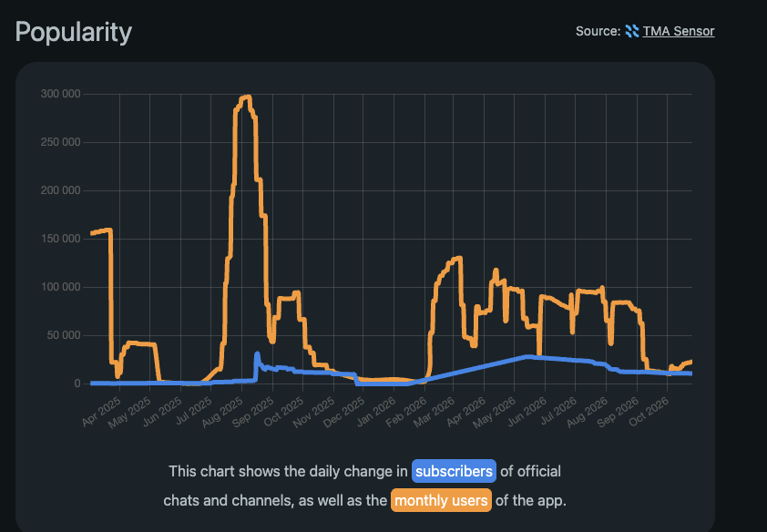Image resolution: width=767 pixels, height=532 pixels.
Task: Click the Jul 2026 axis label
Action: [557, 410]
